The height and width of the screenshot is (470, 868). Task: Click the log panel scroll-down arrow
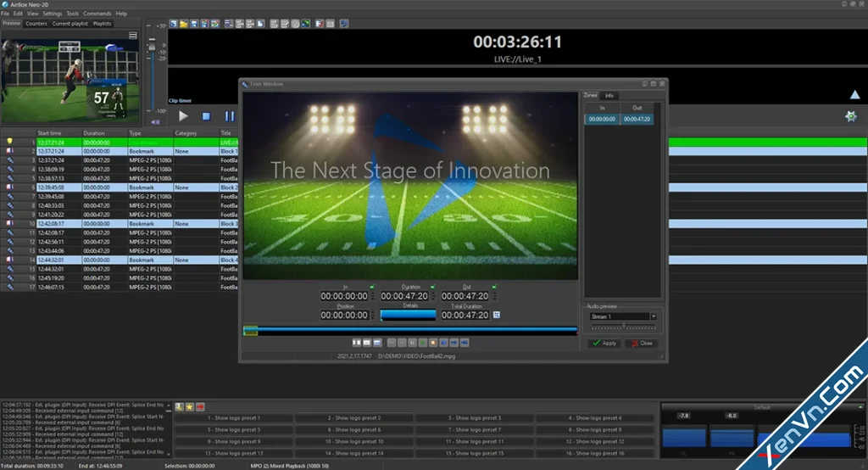[169, 455]
